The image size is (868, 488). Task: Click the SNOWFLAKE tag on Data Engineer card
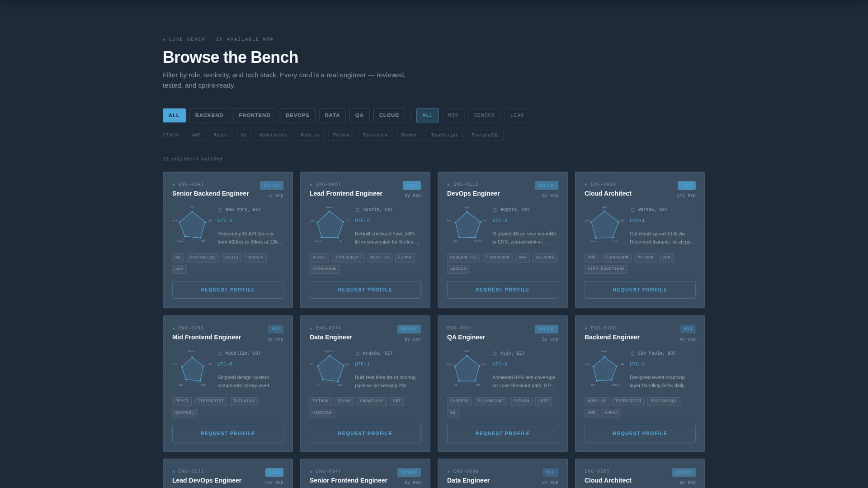pyautogui.click(x=372, y=401)
